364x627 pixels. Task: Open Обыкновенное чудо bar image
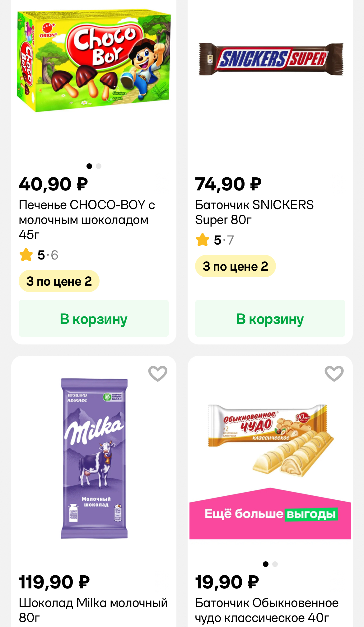(x=270, y=439)
